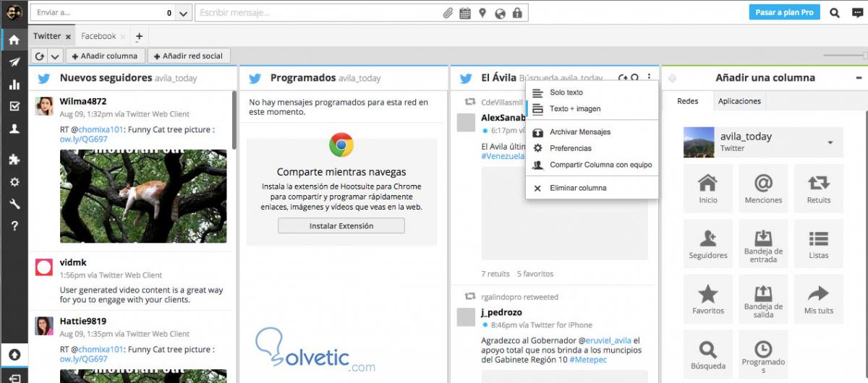This screenshot has height=383, width=868.
Task: Add the Mis tuits stream
Action: 819,299
